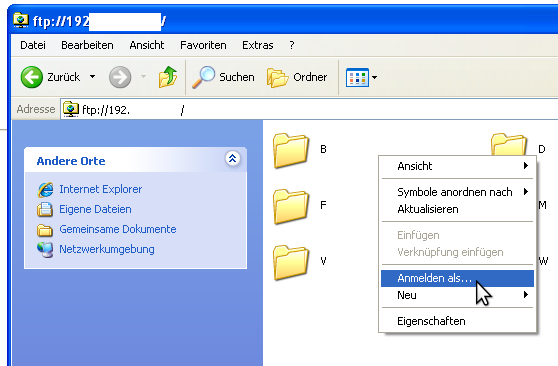
Task: Select folder D icon
Action: [509, 144]
